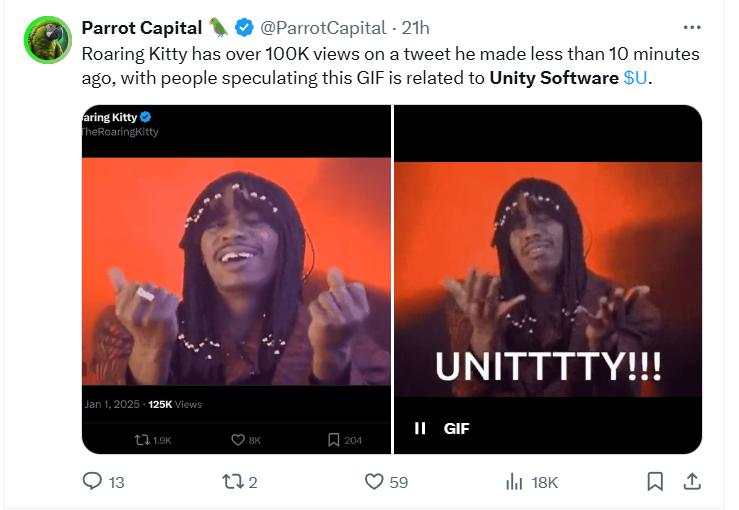This screenshot has height=510, width=739.
Task: Open Parrot Capital display name profile
Action: 141,28
